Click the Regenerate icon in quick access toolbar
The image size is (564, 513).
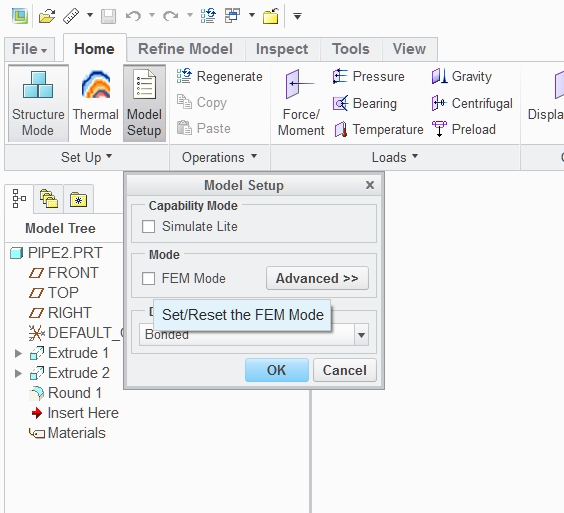[x=208, y=16]
